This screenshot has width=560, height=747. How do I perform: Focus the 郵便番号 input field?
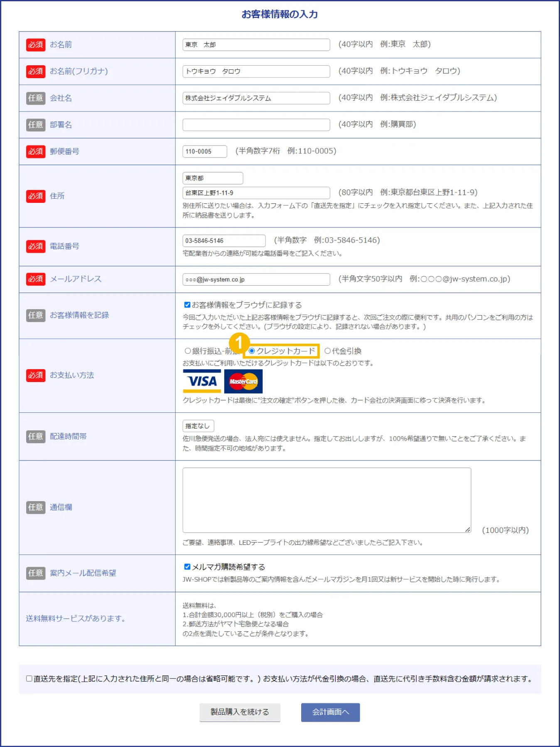pyautogui.click(x=205, y=151)
